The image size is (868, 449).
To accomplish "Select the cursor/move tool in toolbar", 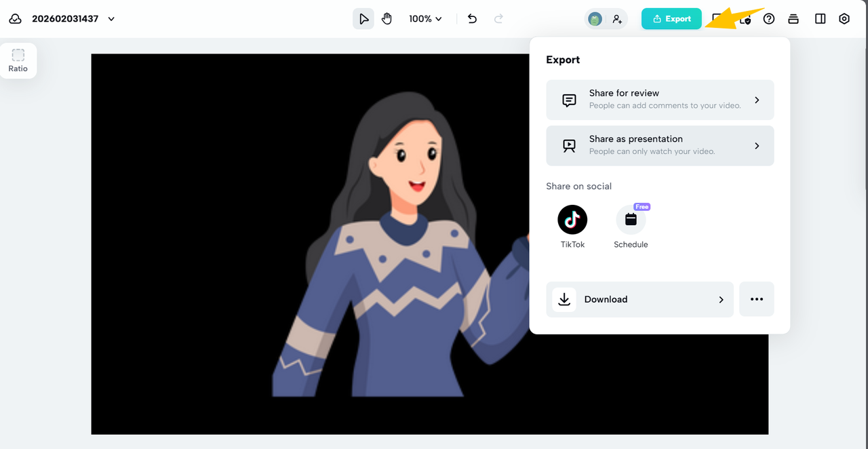I will [363, 18].
